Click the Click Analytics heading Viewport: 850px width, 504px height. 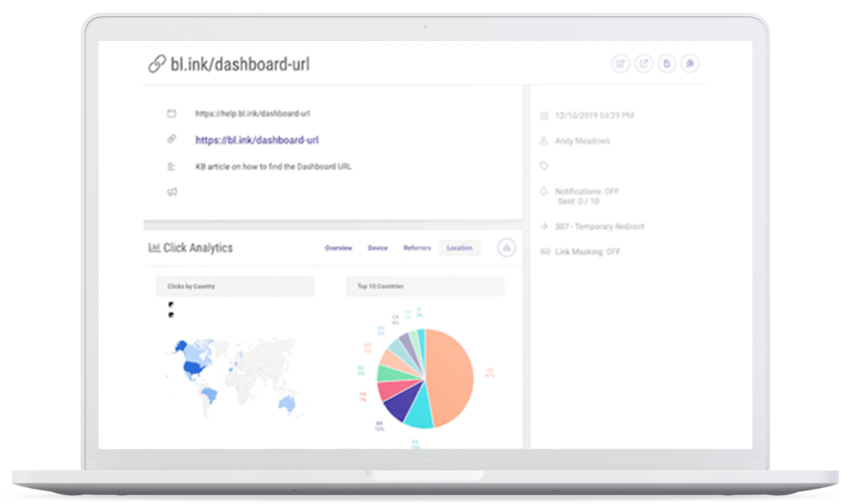pyautogui.click(x=198, y=248)
